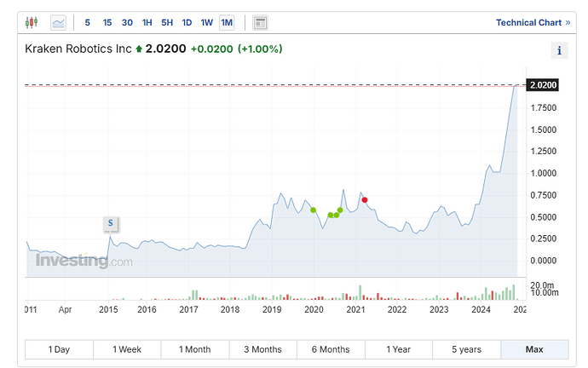The height and width of the screenshot is (368, 588).
Task: Click the S split marker at 2015
Action: tap(111, 223)
